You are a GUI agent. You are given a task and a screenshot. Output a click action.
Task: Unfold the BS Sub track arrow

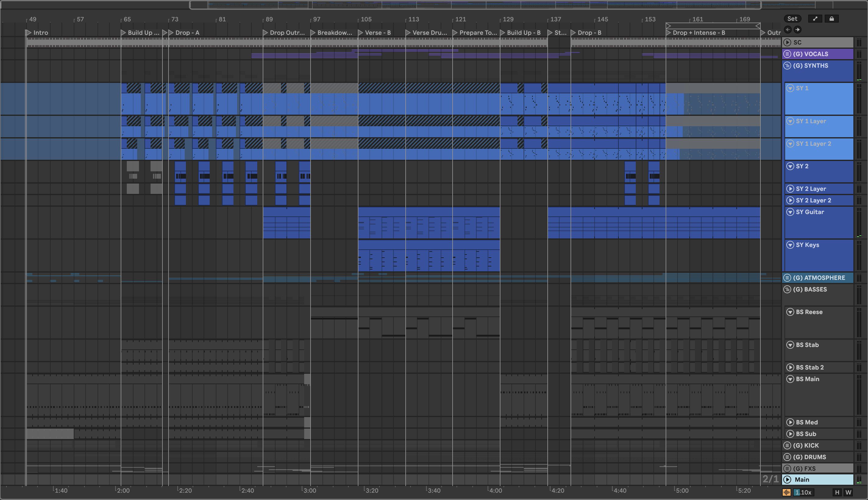(x=790, y=434)
